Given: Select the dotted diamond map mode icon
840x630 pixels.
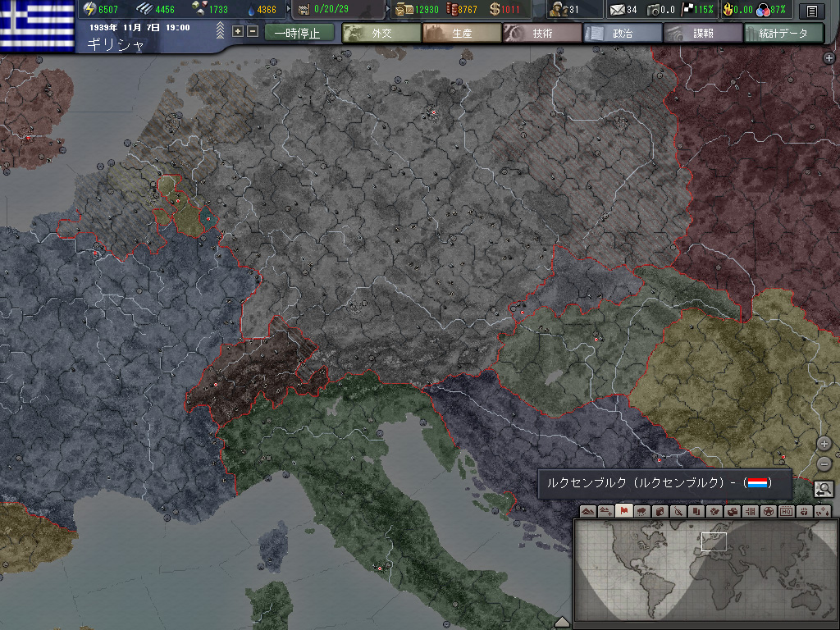Looking at the screenshot, I should (823, 511).
